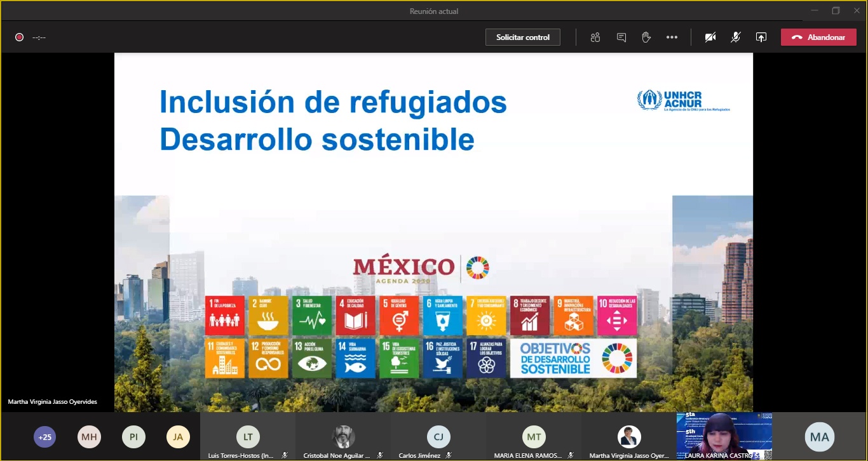Expand the +25 more participants overflow
The image size is (868, 461).
pos(44,437)
